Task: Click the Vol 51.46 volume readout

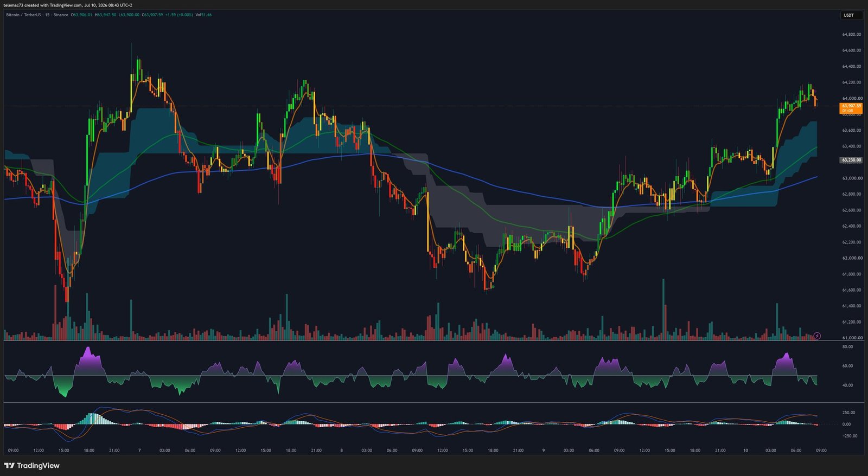Action: point(204,15)
